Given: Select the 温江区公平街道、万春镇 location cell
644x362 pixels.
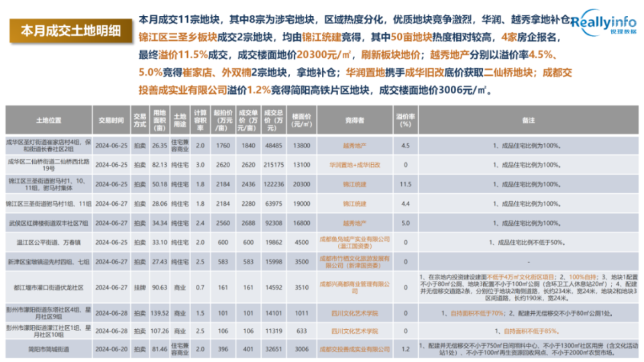Looking at the screenshot, I should coord(49,243).
